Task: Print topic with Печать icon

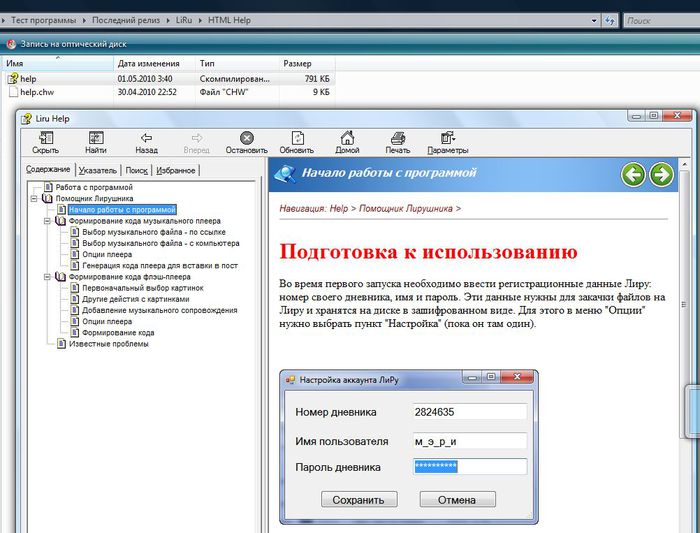Action: pyautogui.click(x=398, y=138)
